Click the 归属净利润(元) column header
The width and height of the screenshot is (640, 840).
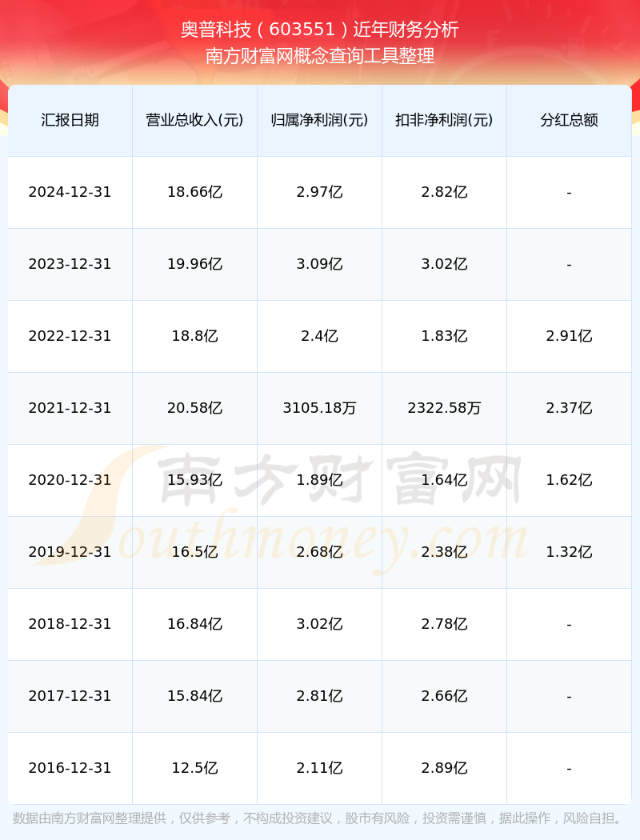[x=319, y=120]
